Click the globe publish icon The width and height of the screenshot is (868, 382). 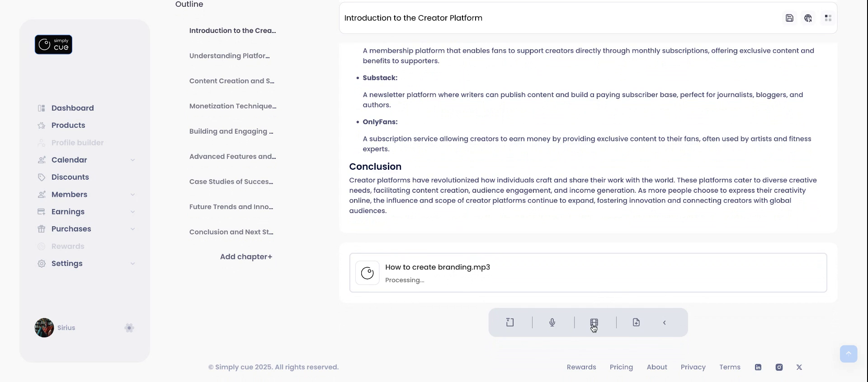[808, 18]
